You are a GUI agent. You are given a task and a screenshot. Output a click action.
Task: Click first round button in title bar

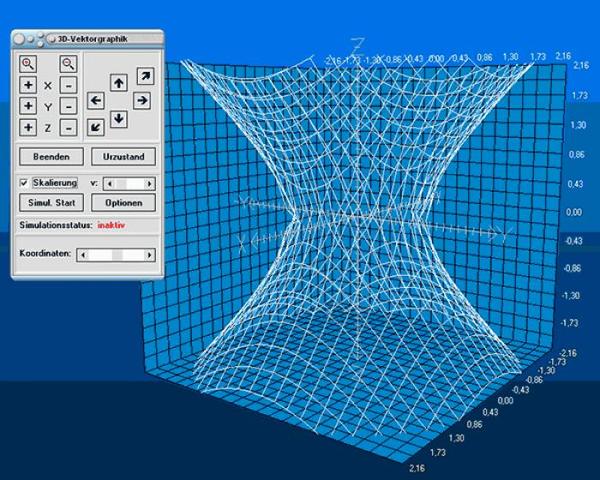click(18, 39)
